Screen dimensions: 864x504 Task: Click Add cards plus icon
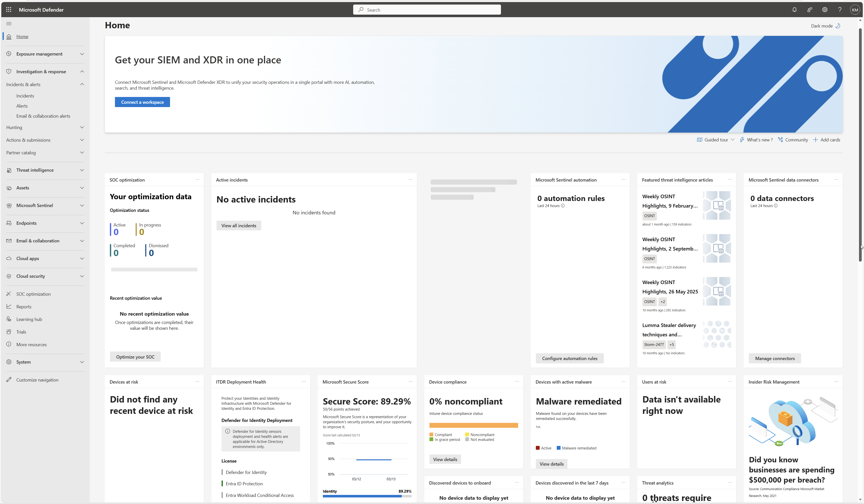pyautogui.click(x=815, y=140)
